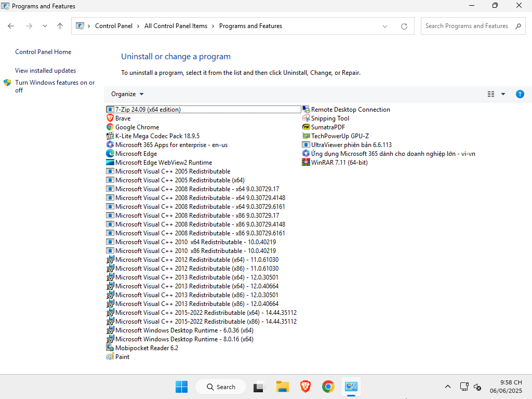532x399 pixels.
Task: Refresh the Programs and Features list
Action: [404, 26]
